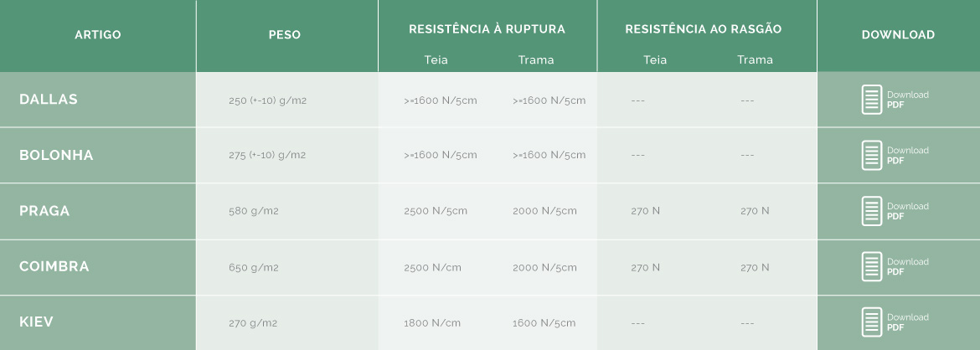The height and width of the screenshot is (350, 980).
Task: Click the PESO column header
Action: pos(285,35)
